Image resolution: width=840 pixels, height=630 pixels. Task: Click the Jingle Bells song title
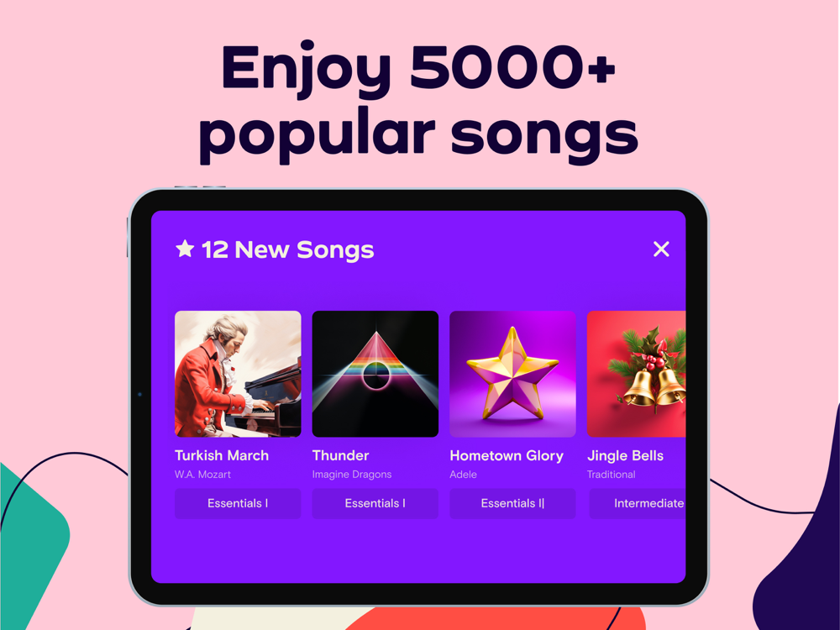tap(625, 456)
